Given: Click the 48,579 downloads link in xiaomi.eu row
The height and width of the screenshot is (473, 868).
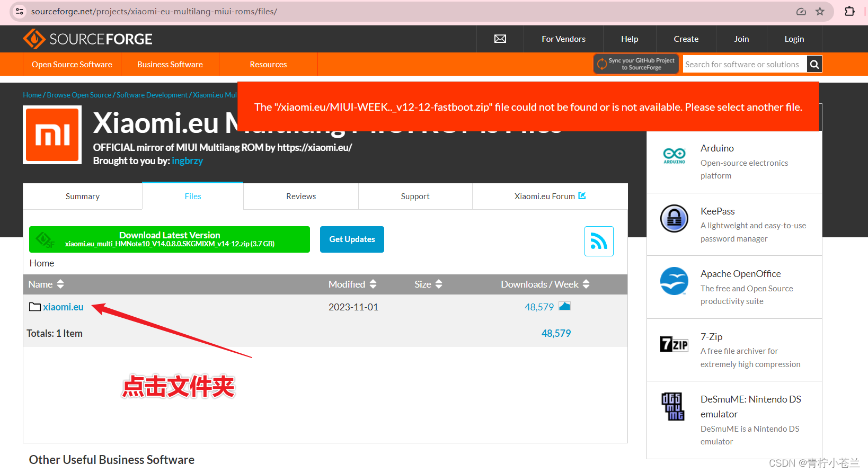Looking at the screenshot, I should coord(539,307).
